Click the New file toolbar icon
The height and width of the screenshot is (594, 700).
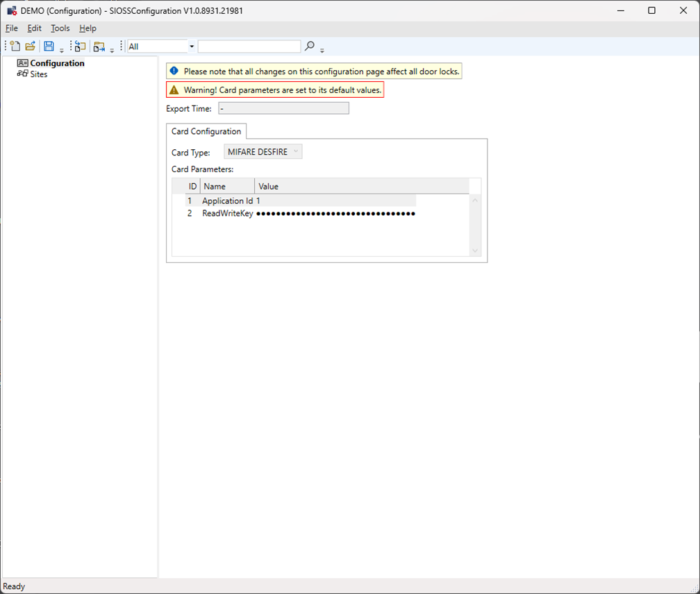(x=15, y=46)
